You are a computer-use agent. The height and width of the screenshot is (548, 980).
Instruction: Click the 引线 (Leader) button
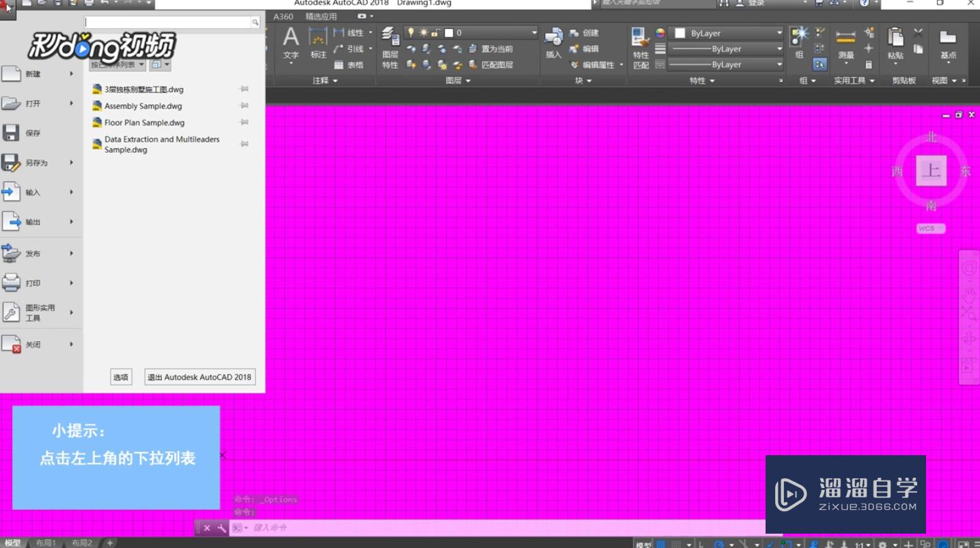(349, 48)
